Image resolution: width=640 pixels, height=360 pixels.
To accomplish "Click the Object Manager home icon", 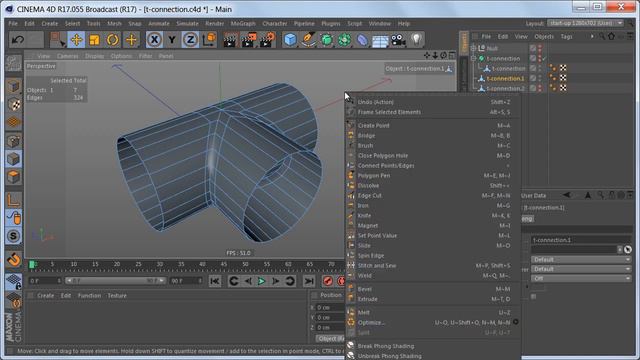I will tap(611, 36).
